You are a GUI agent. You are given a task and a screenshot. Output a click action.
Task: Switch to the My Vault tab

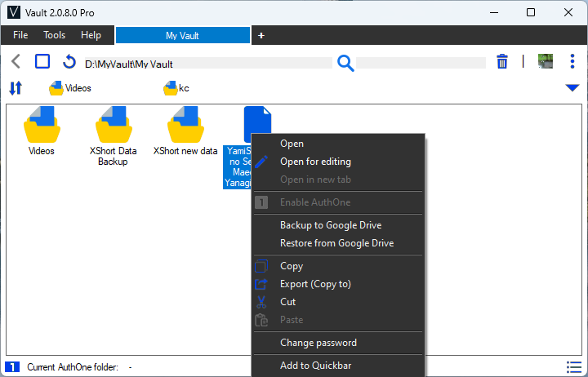point(183,36)
